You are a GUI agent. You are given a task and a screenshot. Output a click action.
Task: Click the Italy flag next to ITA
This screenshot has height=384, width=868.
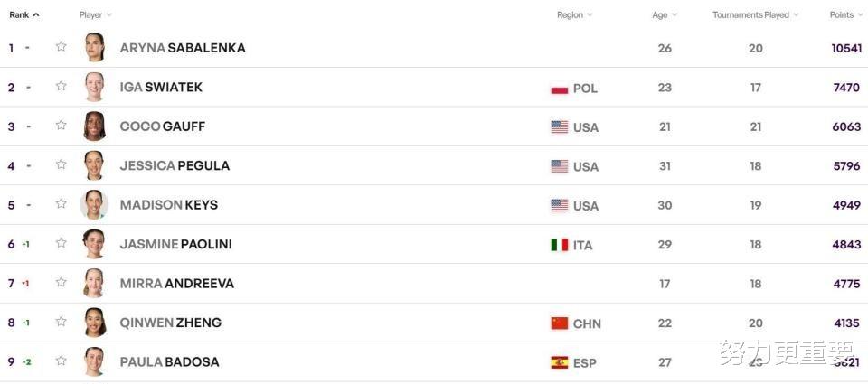tap(559, 245)
